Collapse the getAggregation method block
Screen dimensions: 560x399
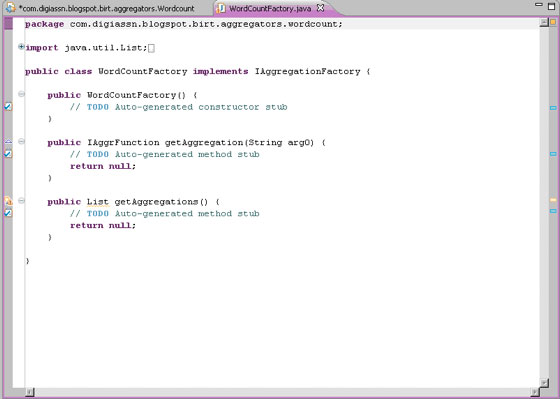[x=21, y=141]
